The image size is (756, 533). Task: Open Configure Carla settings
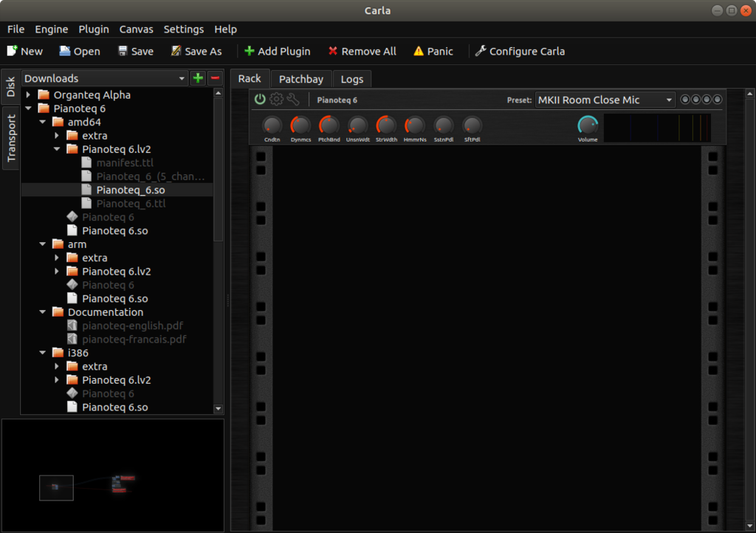click(x=520, y=51)
